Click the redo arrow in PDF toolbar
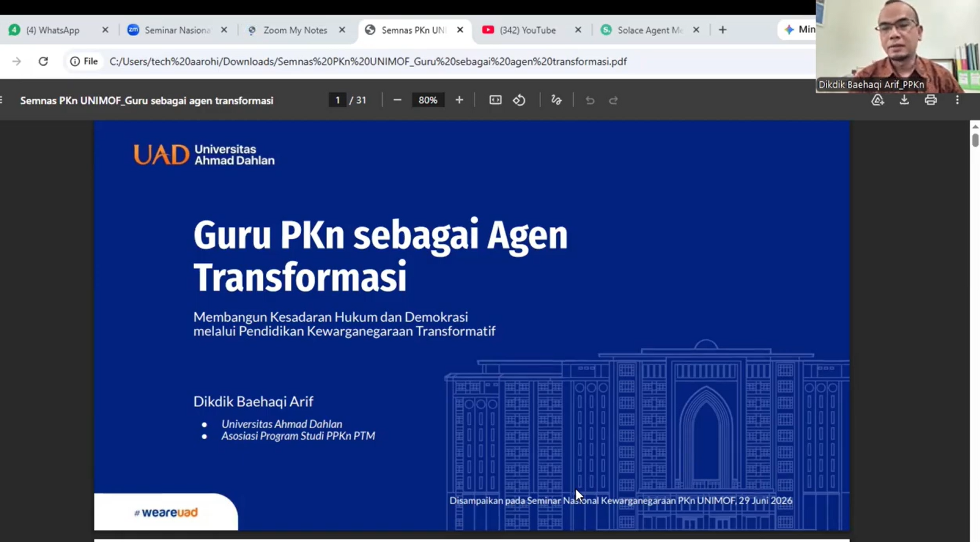This screenshot has height=542, width=980. point(613,100)
